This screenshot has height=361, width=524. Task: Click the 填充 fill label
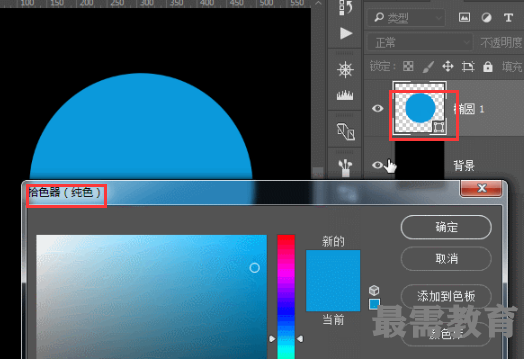pos(512,67)
